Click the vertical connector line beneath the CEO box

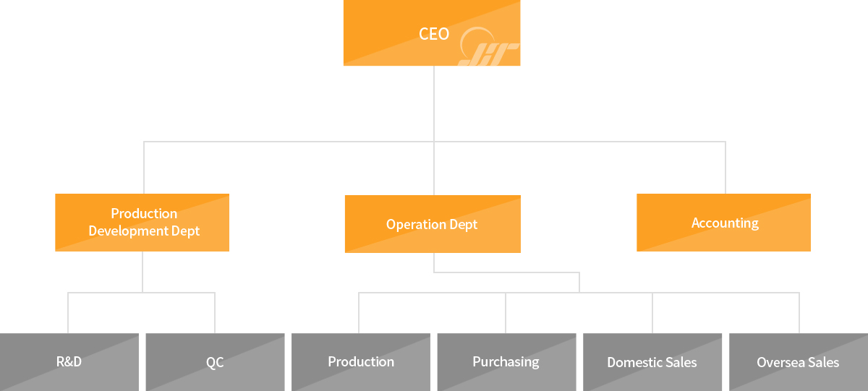tap(433, 103)
